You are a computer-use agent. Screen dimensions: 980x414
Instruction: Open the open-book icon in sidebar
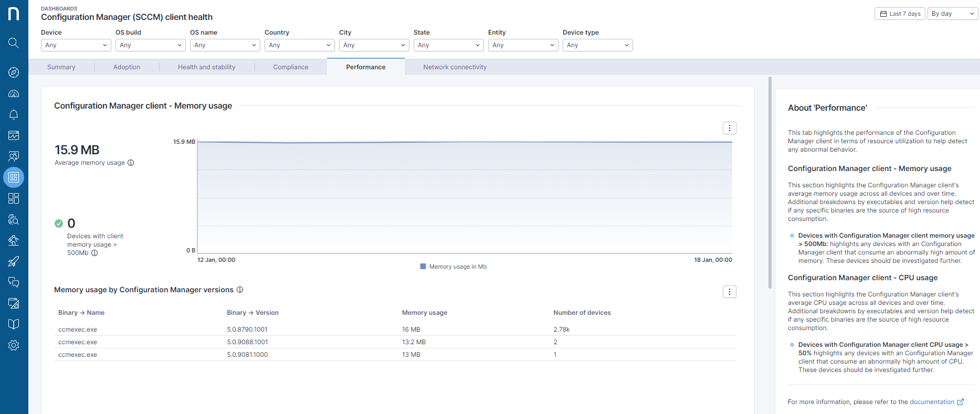point(14,324)
